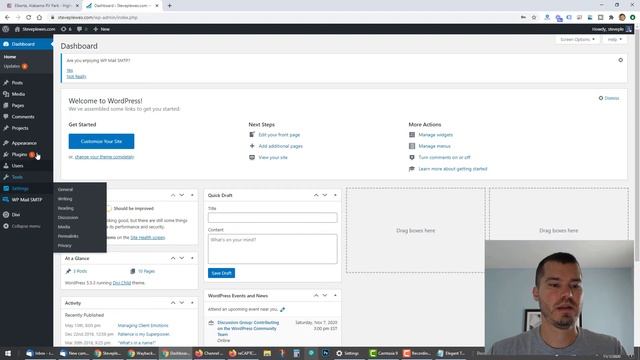This screenshot has width=640, height=360.
Task: Open the Chrome extensions puzzle icon
Action: [611, 17]
